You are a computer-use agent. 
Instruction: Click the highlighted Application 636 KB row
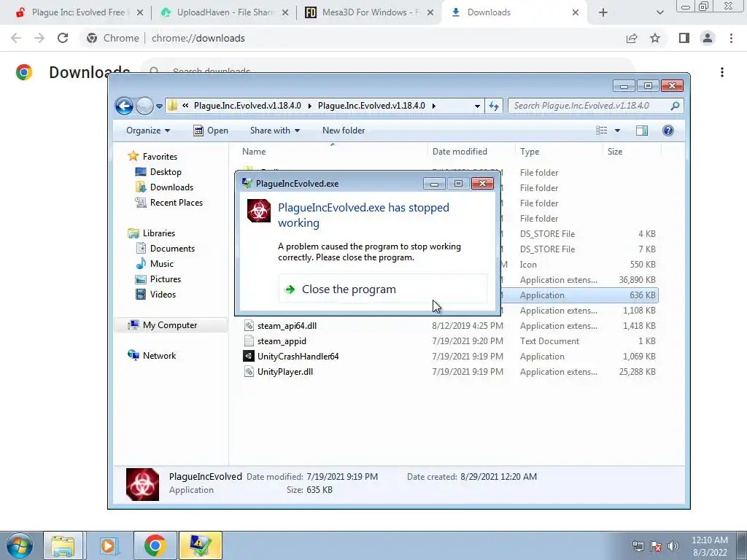579,295
